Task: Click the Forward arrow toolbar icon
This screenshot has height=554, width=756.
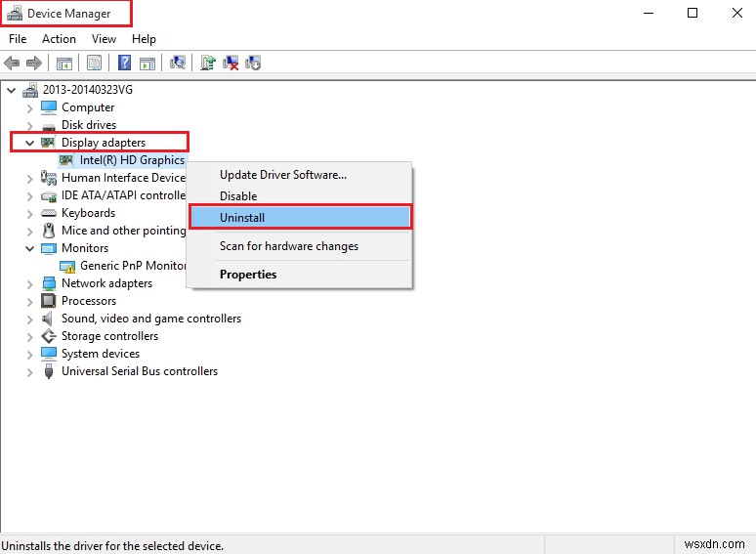Action: click(34, 63)
